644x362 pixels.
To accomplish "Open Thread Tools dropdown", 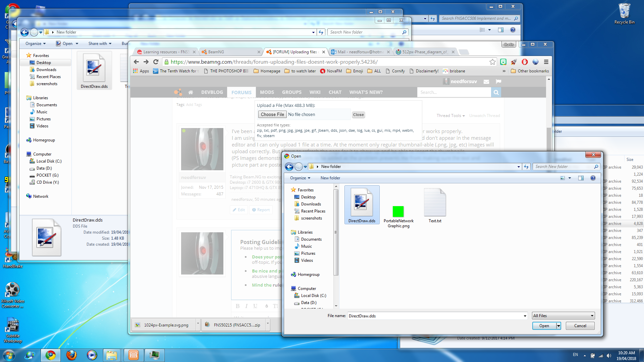I will click(450, 116).
